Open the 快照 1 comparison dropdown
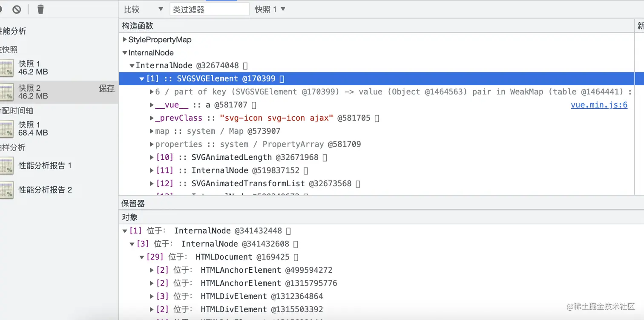Image resolution: width=644 pixels, height=320 pixels. coord(270,9)
